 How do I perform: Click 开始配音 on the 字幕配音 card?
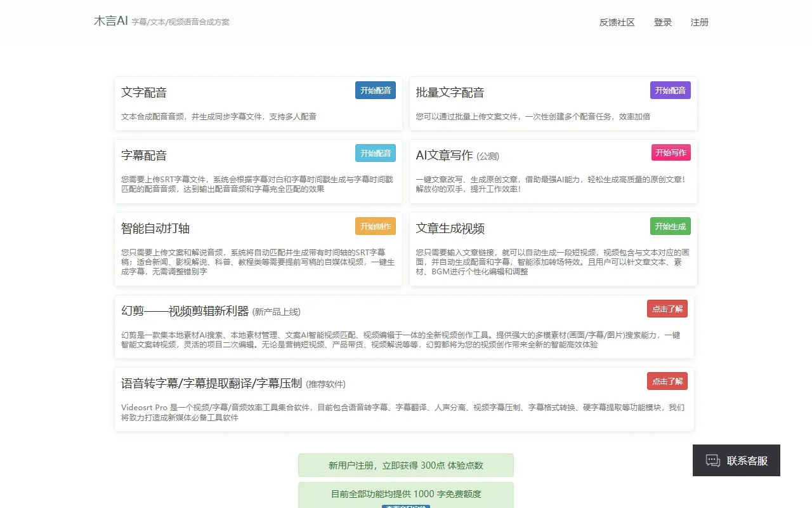click(x=375, y=153)
